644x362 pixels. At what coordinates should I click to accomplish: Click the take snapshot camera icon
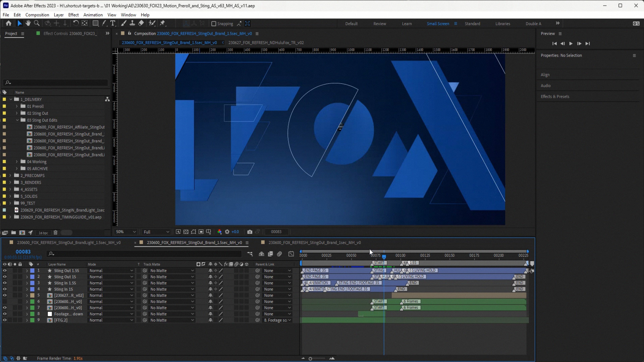[250, 232]
